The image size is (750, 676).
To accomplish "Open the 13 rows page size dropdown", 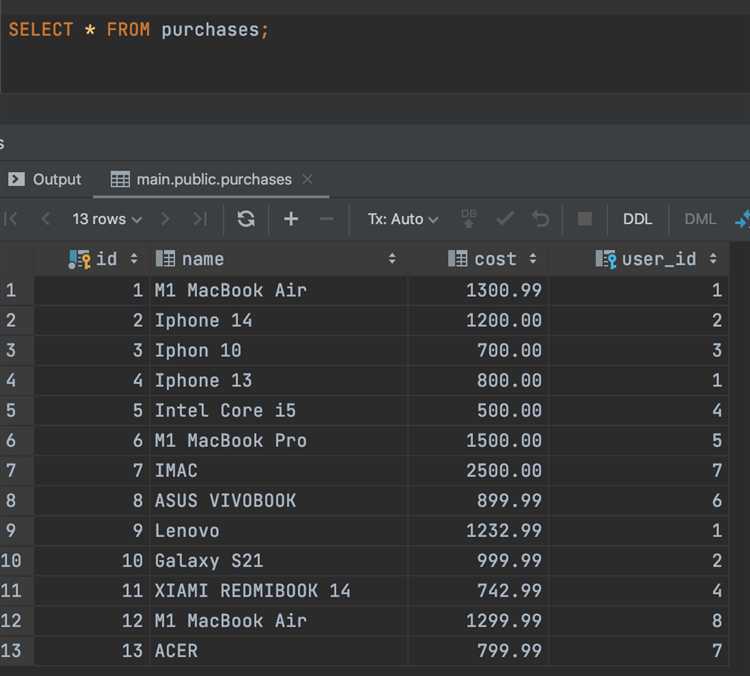I will pyautogui.click(x=107, y=219).
